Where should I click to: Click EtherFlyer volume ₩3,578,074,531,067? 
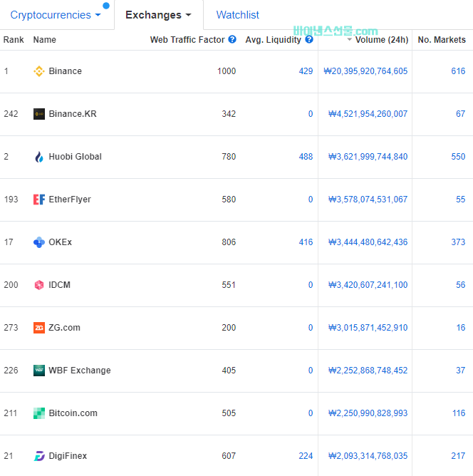pos(368,200)
